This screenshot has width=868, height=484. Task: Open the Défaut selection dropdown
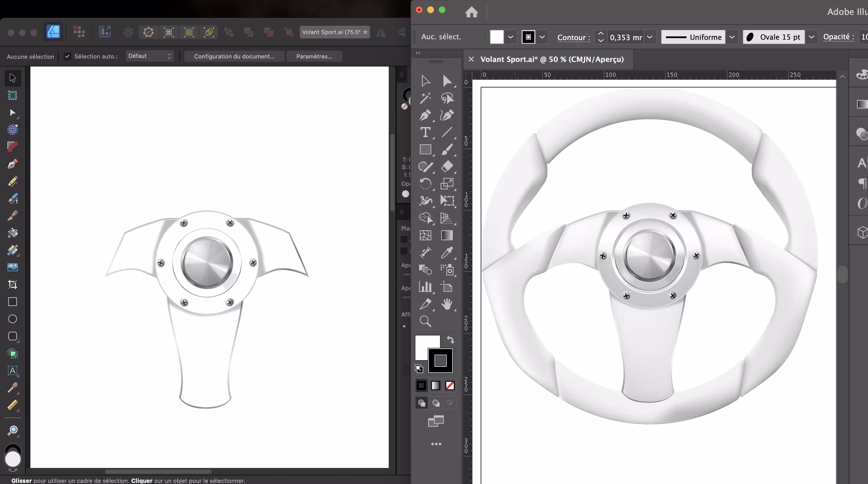pos(150,56)
